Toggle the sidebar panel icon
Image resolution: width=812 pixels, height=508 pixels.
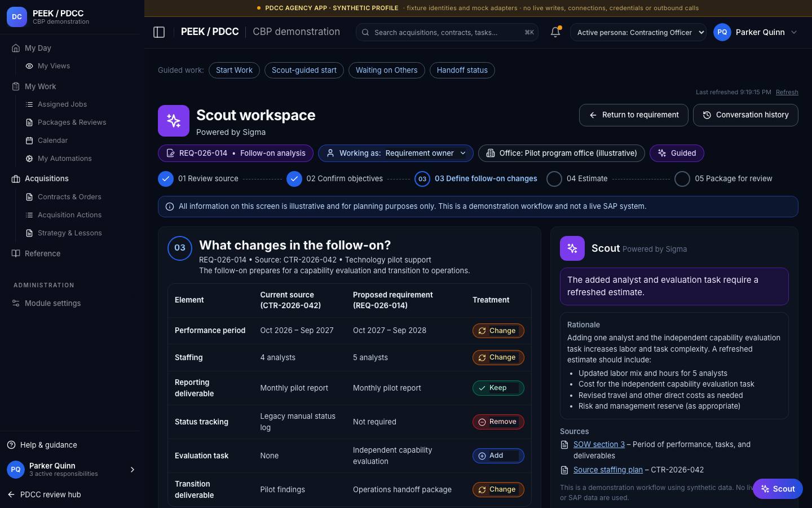pos(159,32)
